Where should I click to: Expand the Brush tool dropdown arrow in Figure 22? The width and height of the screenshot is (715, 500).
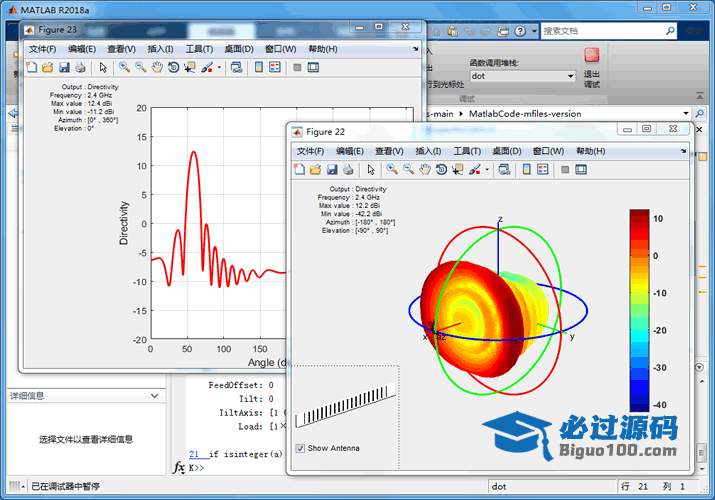[x=487, y=169]
